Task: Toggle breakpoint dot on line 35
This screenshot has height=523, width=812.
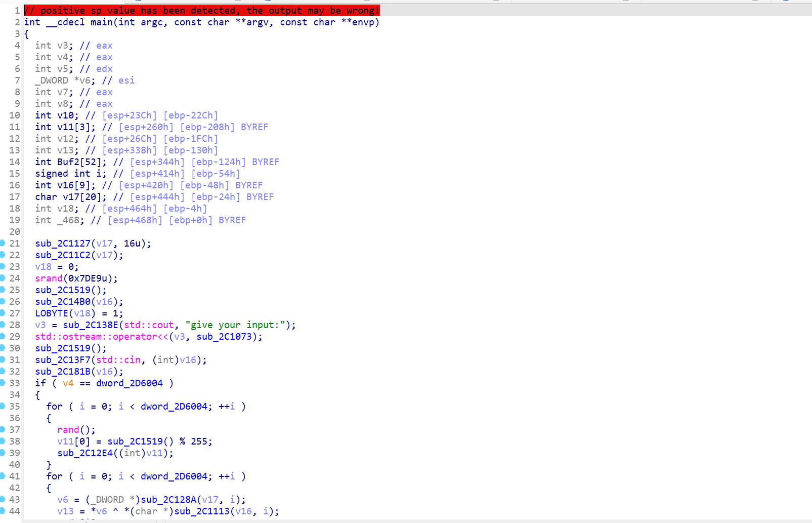Action: pyautogui.click(x=3, y=406)
